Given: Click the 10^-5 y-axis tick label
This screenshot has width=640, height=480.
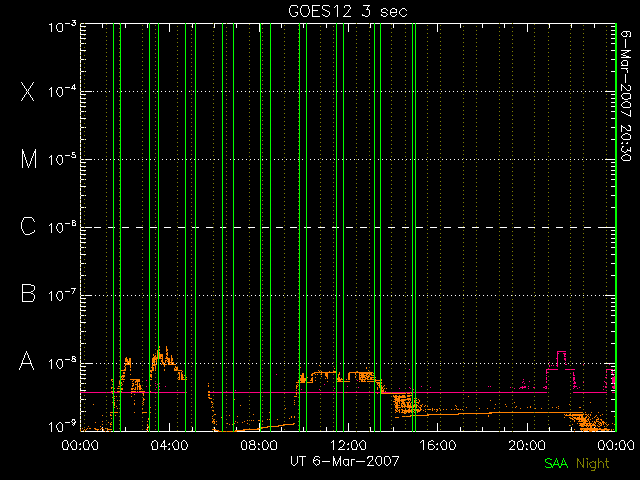Looking at the screenshot, I should pyautogui.click(x=62, y=159).
